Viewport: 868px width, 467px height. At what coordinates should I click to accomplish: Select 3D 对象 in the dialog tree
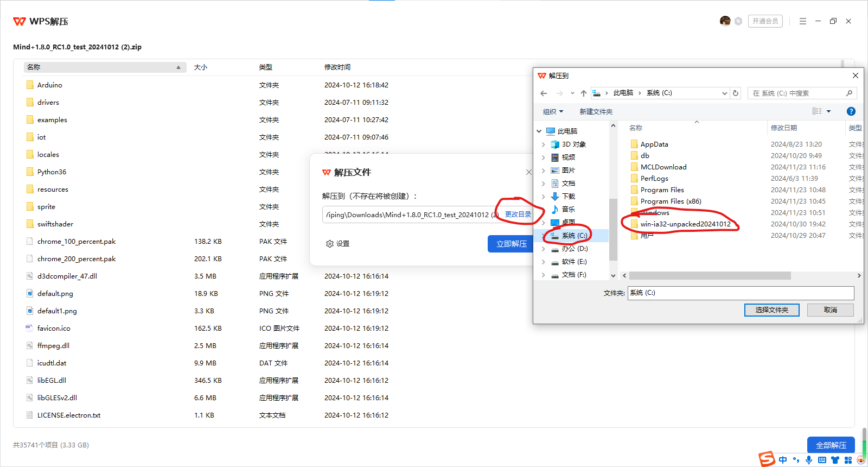click(x=574, y=144)
